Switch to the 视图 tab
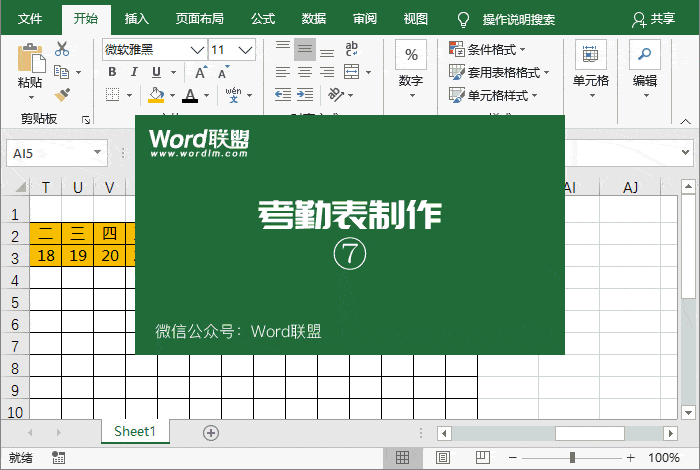This screenshot has height=470, width=700. click(416, 19)
